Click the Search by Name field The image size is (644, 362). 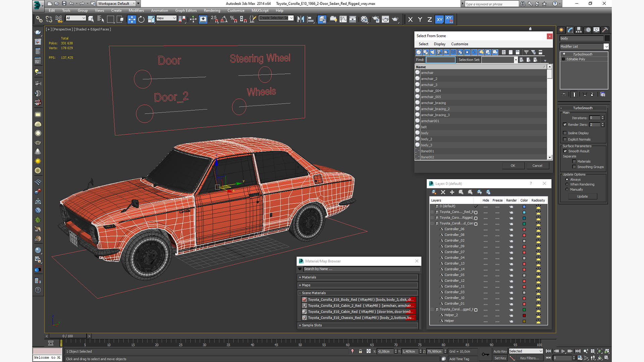[361, 269]
